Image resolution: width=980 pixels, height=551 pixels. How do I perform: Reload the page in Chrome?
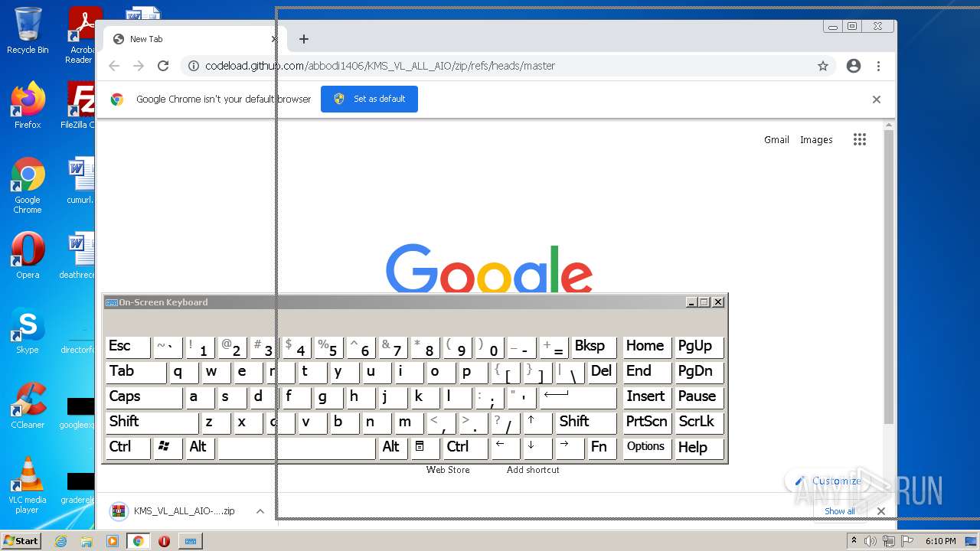pyautogui.click(x=163, y=66)
